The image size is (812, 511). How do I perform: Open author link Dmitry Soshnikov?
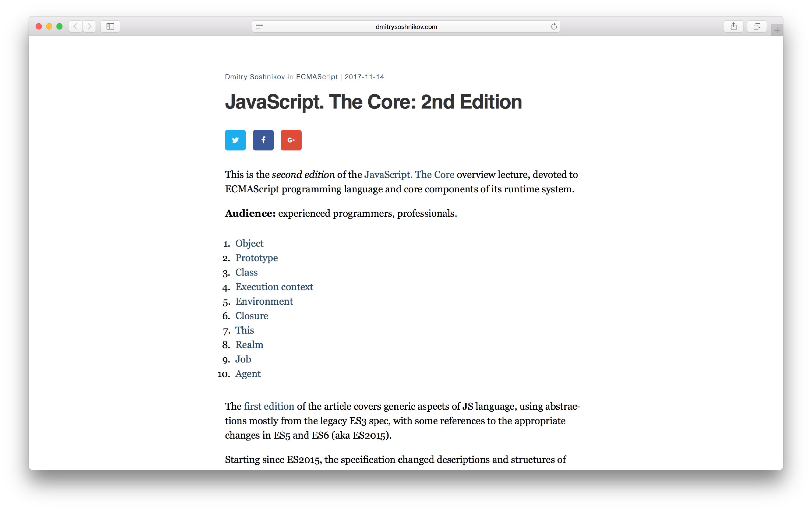(255, 76)
